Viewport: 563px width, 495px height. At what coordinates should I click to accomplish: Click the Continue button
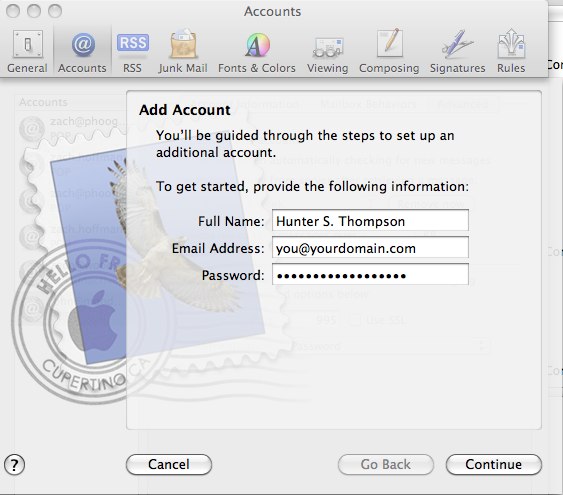(x=494, y=464)
